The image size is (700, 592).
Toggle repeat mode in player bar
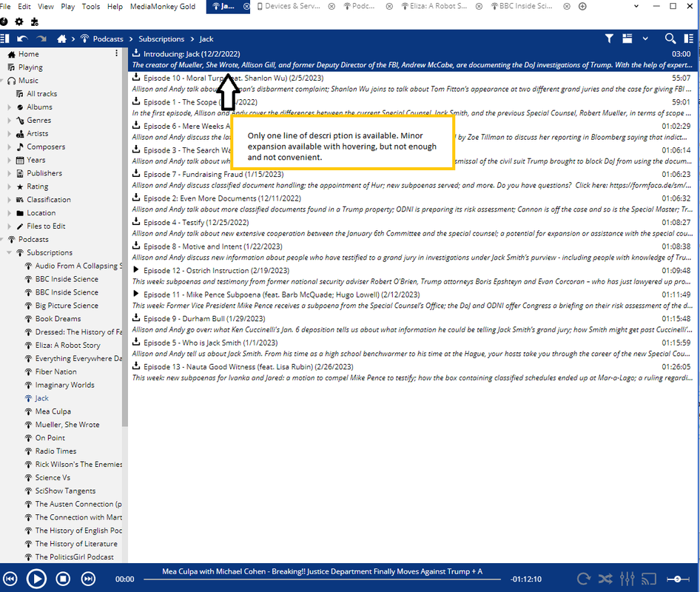click(x=584, y=579)
